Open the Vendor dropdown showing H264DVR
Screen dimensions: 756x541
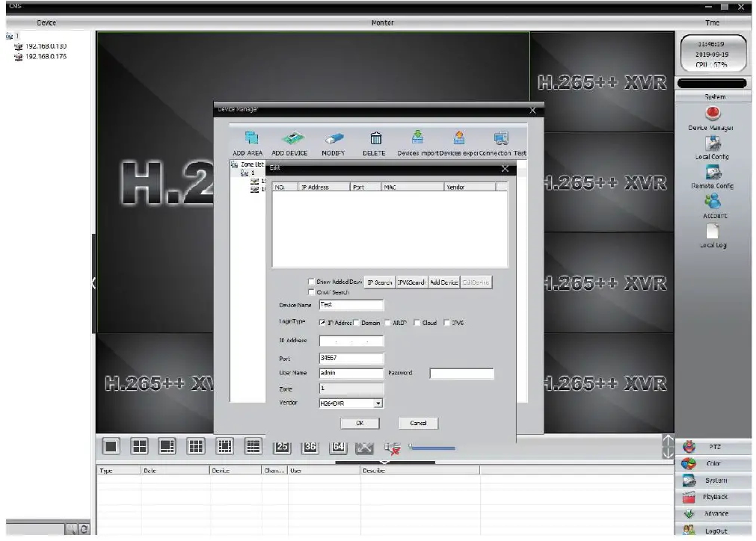pyautogui.click(x=378, y=403)
